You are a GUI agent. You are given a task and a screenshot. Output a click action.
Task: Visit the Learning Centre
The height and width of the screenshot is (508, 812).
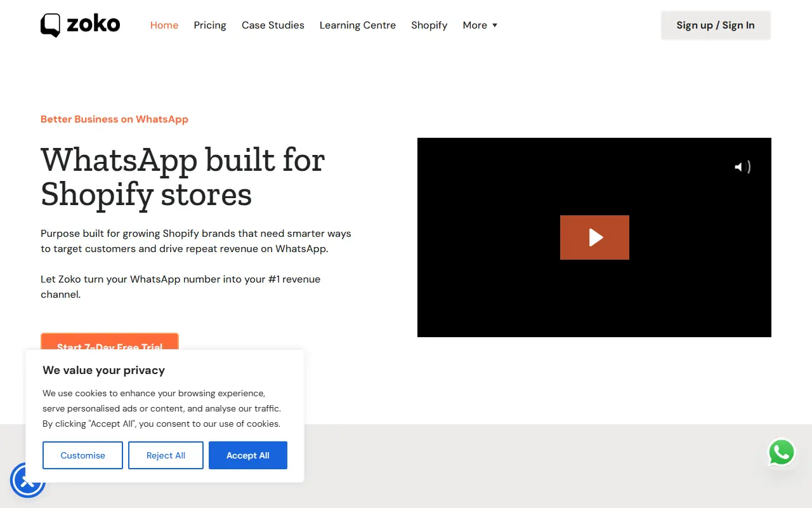click(x=358, y=25)
